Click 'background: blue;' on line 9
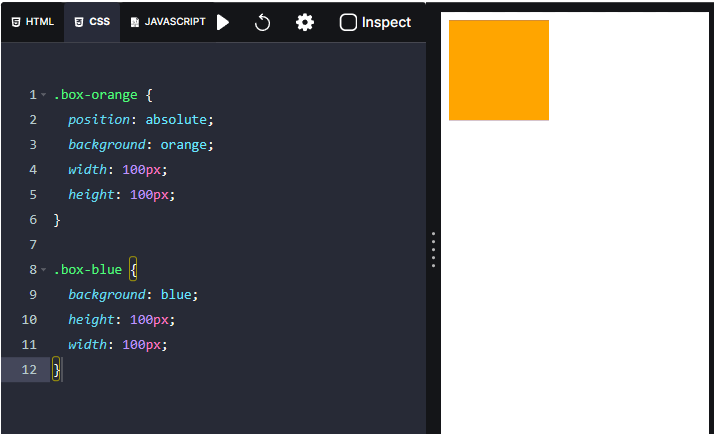 pyautogui.click(x=133, y=295)
